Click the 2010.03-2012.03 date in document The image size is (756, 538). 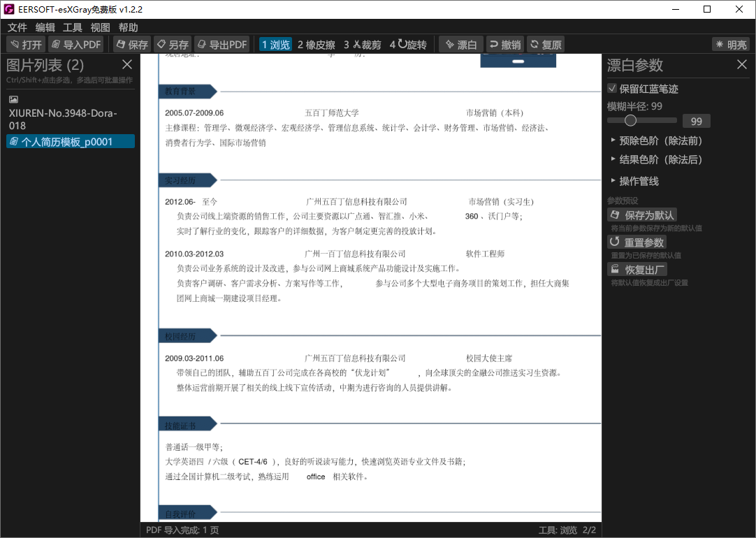(194, 254)
